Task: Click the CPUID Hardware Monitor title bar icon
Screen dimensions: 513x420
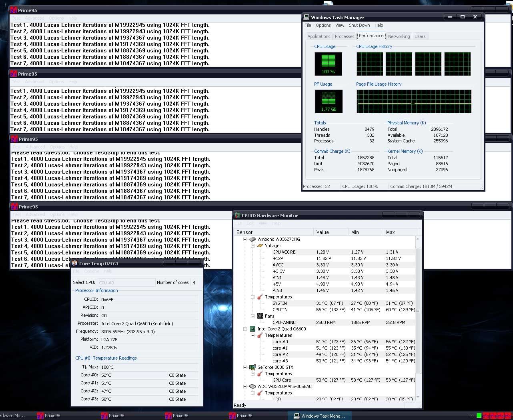Action: [x=237, y=215]
